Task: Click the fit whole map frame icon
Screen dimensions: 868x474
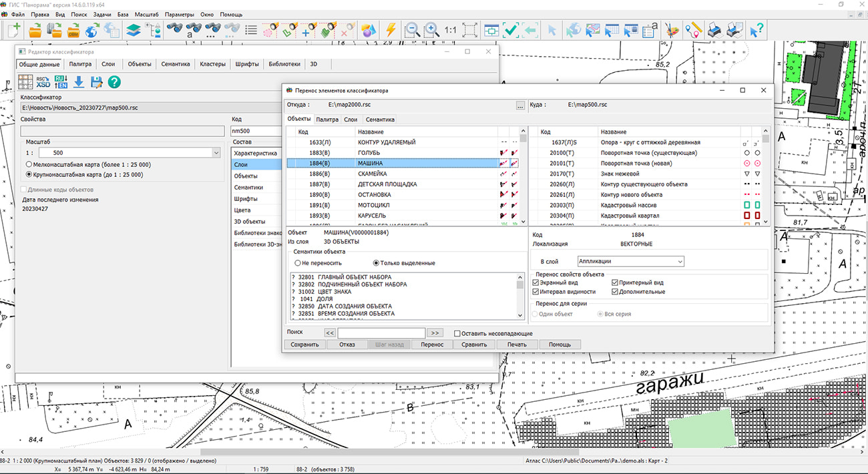Action: tap(469, 30)
